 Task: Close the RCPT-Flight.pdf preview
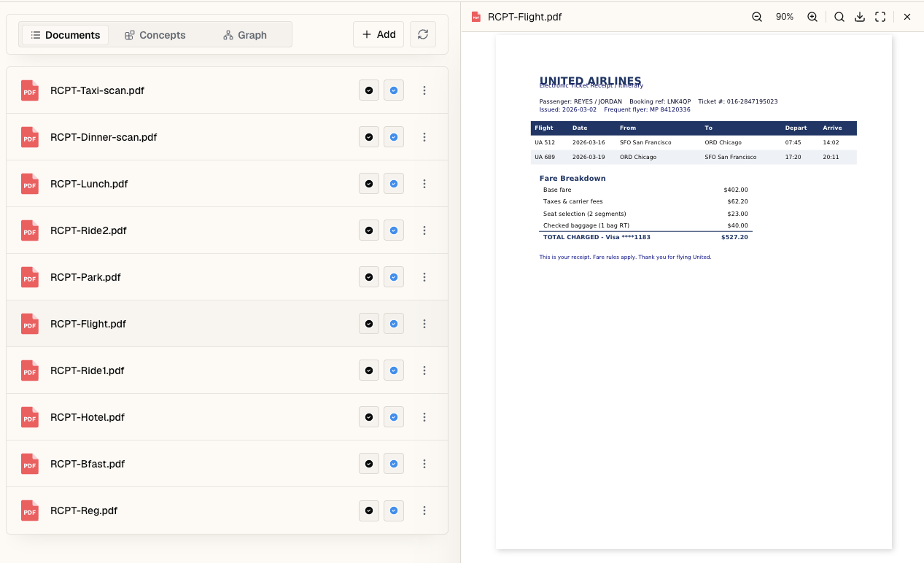pyautogui.click(x=907, y=17)
